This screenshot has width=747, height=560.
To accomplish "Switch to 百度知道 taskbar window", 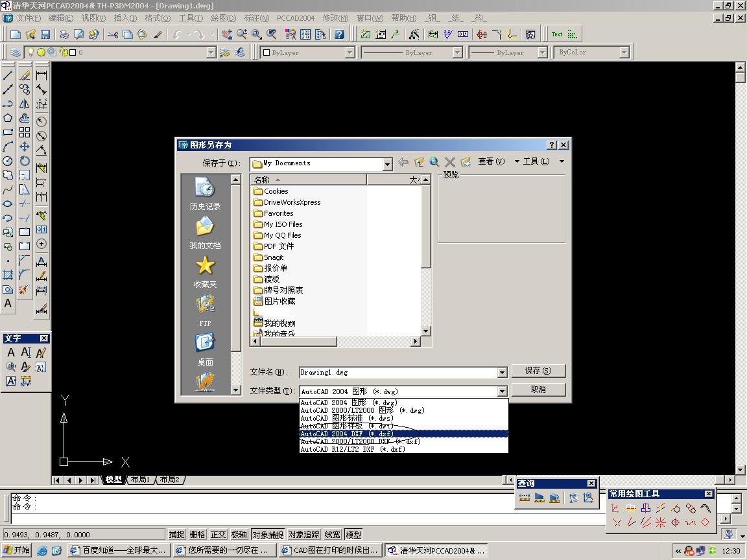I will tap(119, 550).
